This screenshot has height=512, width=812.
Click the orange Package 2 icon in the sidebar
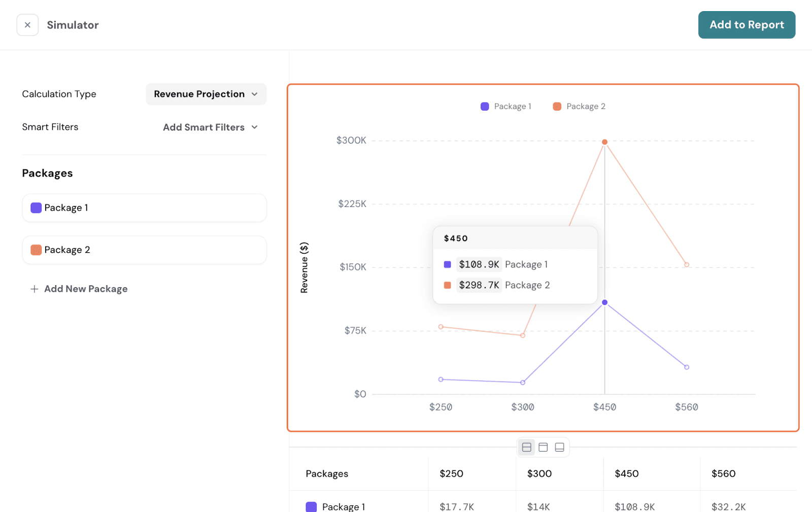click(36, 250)
